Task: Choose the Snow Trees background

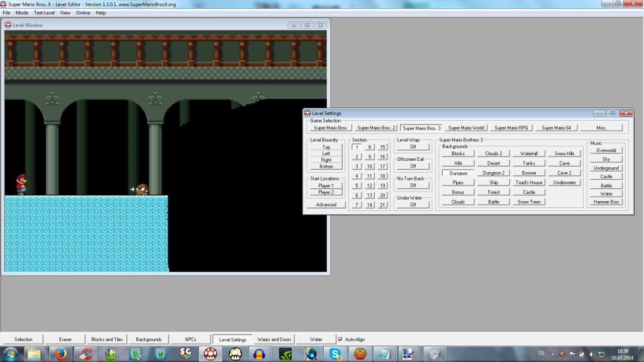Action: tap(529, 202)
